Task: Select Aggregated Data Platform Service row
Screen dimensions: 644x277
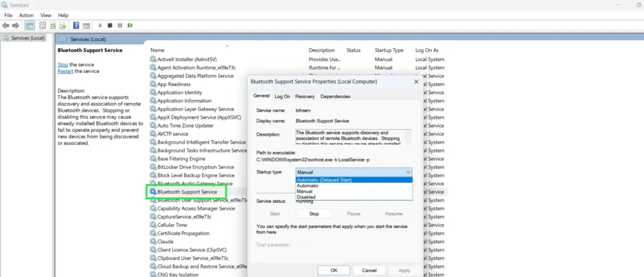Action: pyautogui.click(x=196, y=76)
